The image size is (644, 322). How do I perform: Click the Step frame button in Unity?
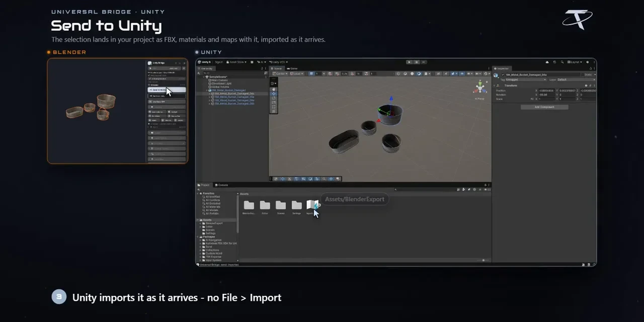(x=424, y=62)
